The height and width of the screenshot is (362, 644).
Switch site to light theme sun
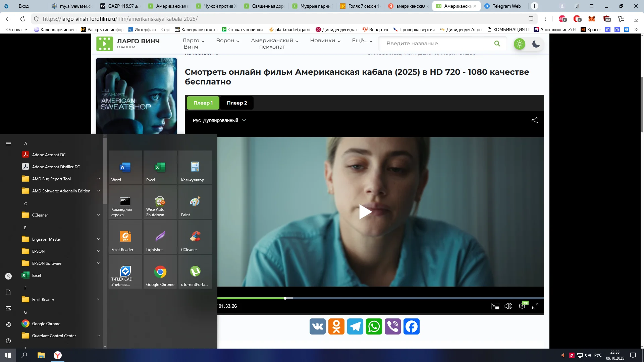[x=520, y=44]
